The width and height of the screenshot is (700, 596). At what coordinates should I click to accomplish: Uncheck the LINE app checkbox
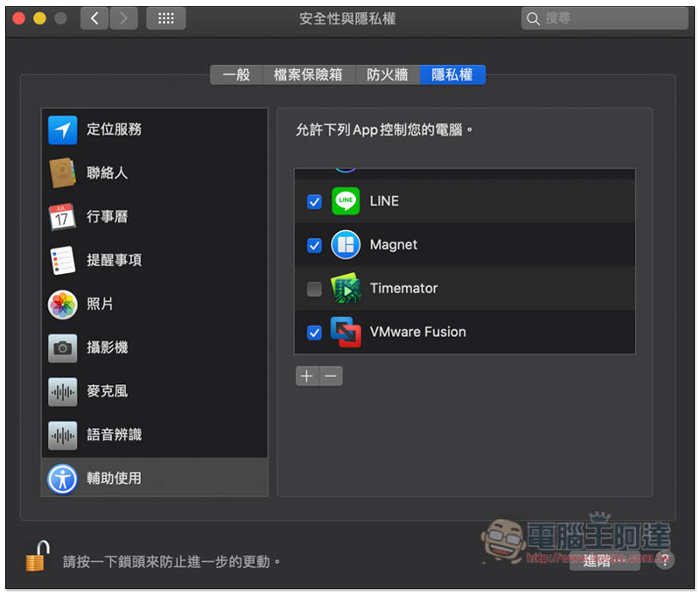click(314, 202)
